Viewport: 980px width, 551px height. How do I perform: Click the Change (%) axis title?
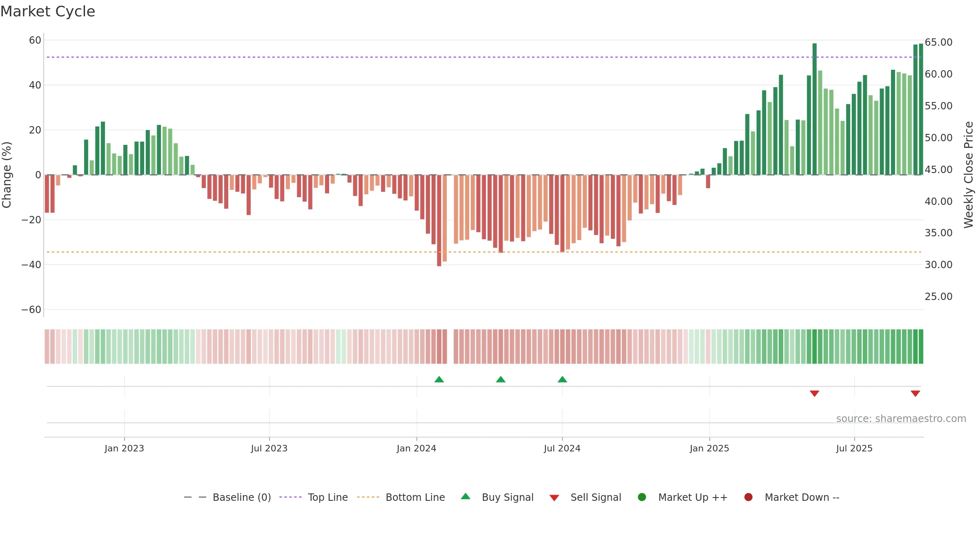click(x=7, y=175)
